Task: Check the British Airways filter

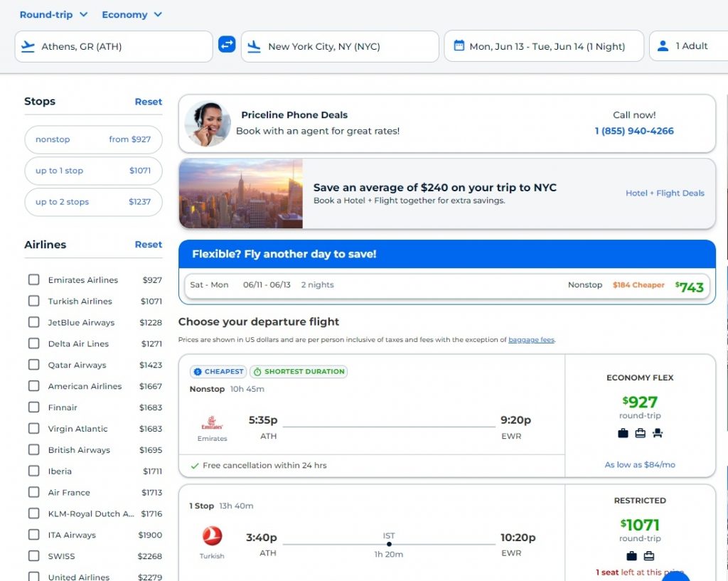Action: pyautogui.click(x=34, y=449)
